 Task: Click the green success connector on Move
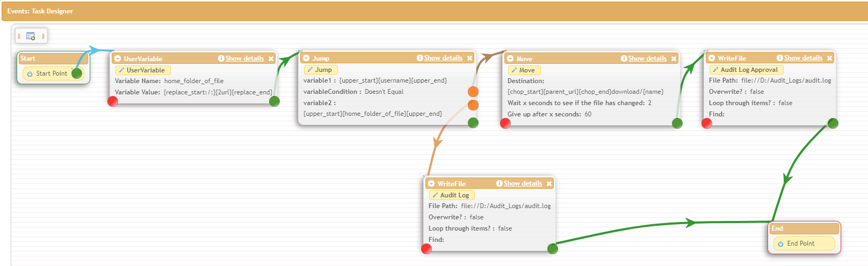pos(677,123)
